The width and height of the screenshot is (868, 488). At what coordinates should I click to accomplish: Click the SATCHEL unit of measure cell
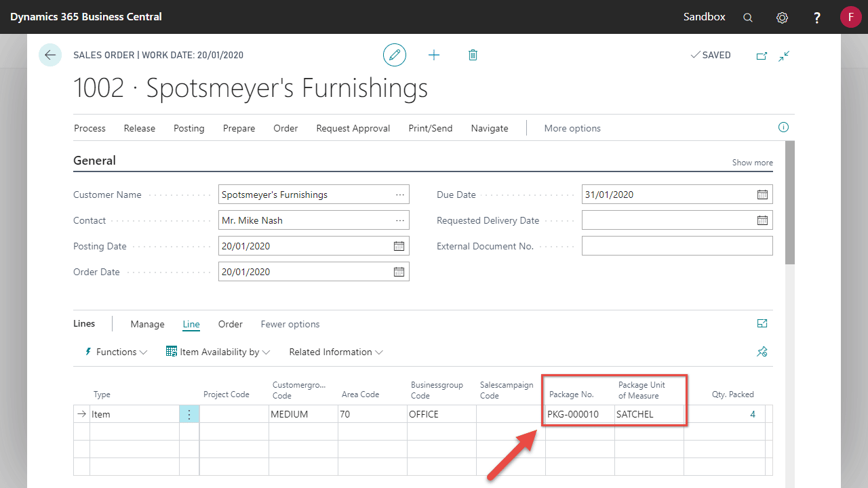coord(649,414)
